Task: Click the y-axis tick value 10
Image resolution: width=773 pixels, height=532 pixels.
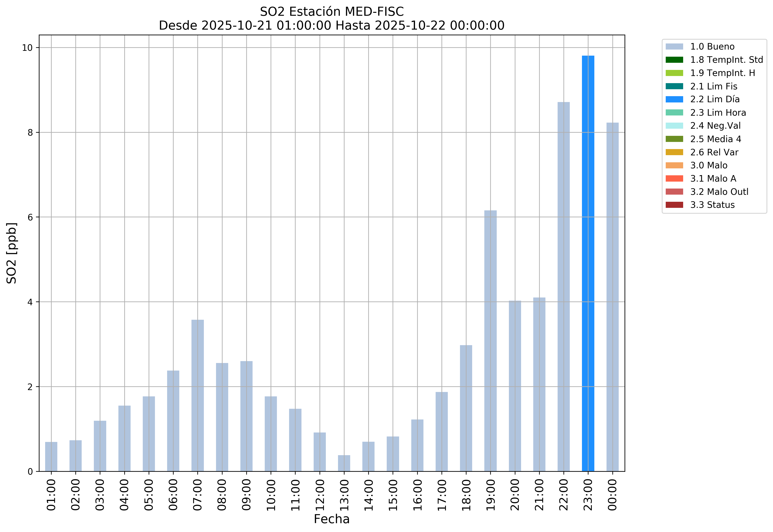Action: point(27,48)
